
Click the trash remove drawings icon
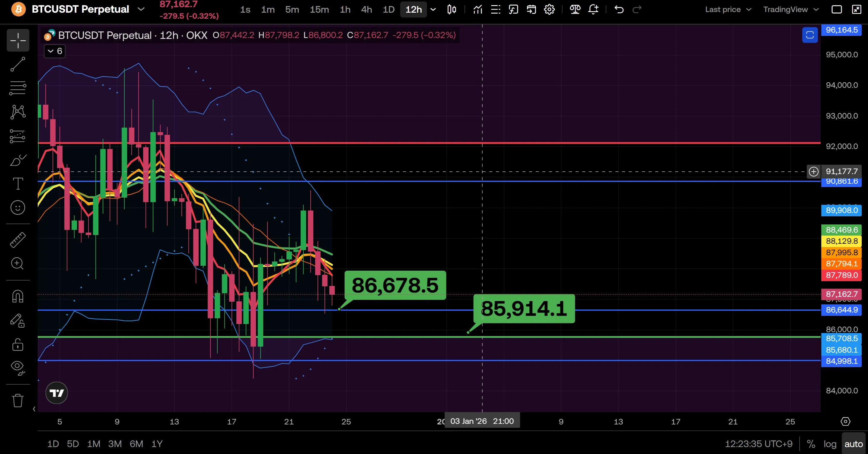(18, 400)
